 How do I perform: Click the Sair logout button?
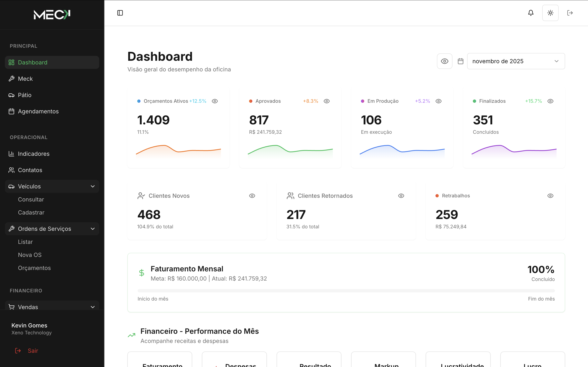(26, 350)
